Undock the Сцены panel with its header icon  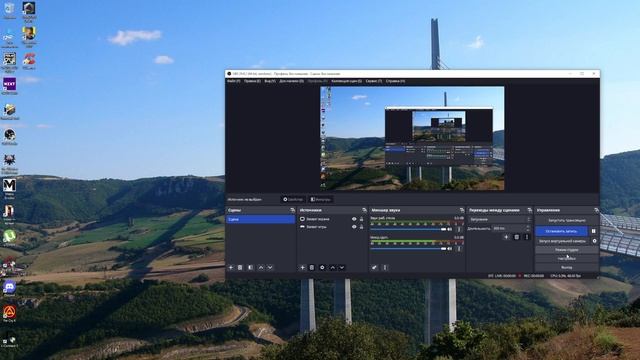pos(292,210)
